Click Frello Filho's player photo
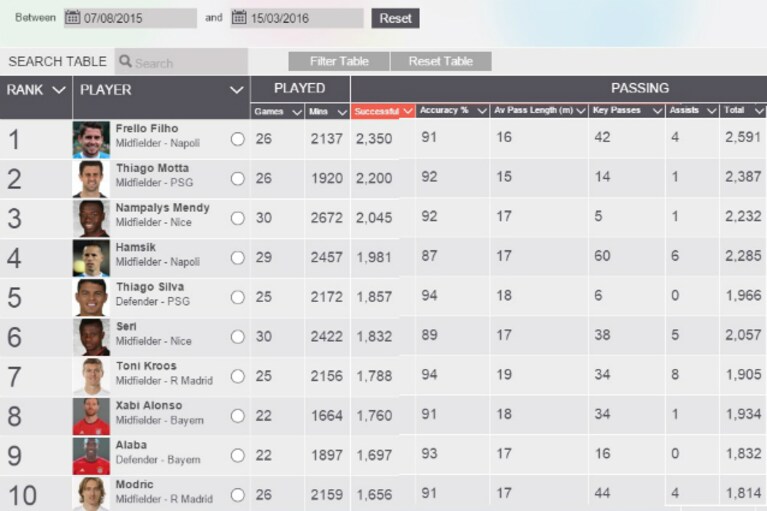767x511 pixels. tap(91, 139)
